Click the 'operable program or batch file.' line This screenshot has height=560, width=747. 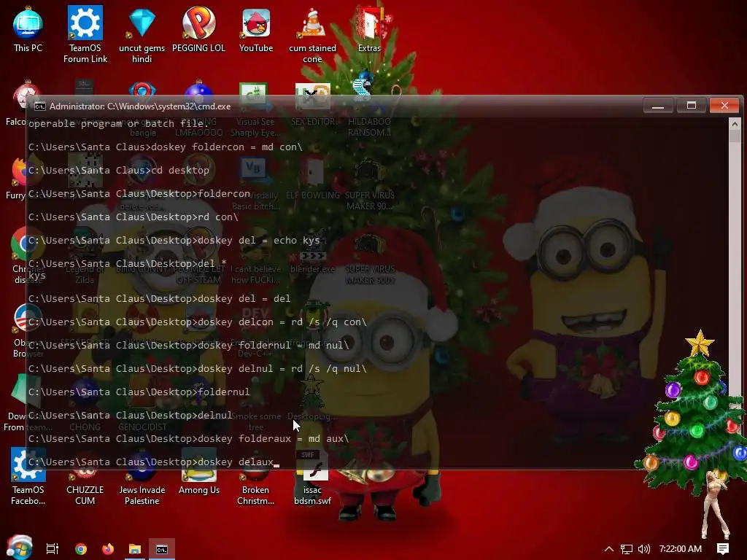(119, 124)
